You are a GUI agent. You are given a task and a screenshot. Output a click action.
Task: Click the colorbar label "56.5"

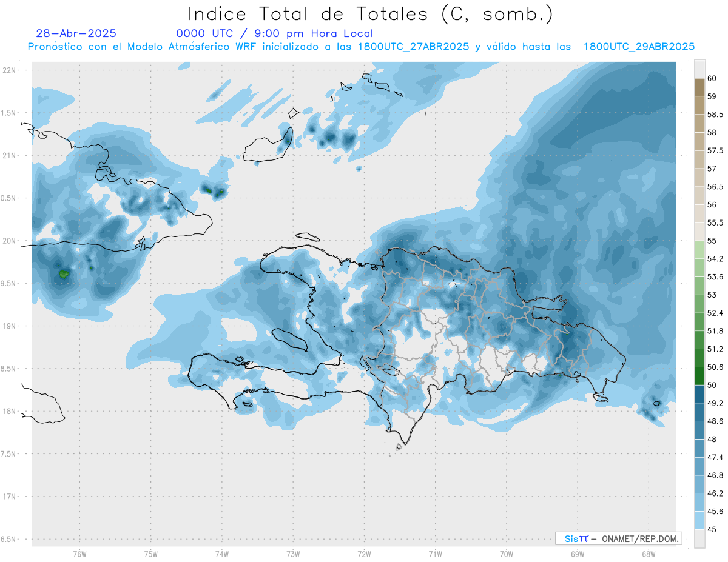point(715,187)
